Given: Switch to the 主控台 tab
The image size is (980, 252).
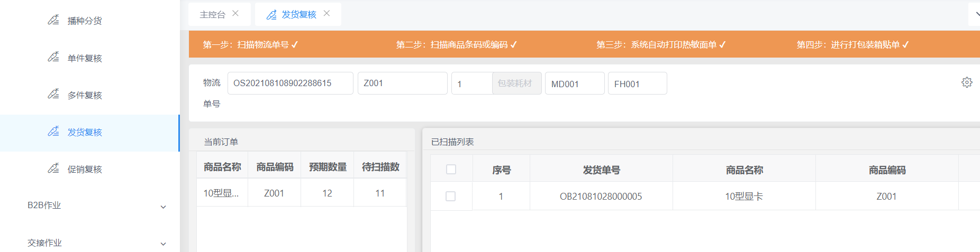Looking at the screenshot, I should pyautogui.click(x=212, y=15).
